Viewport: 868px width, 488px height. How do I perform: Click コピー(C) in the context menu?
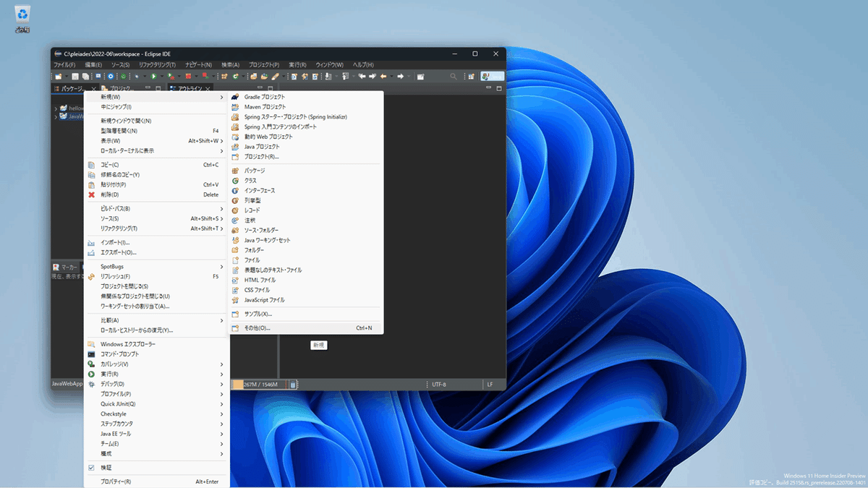pos(156,165)
